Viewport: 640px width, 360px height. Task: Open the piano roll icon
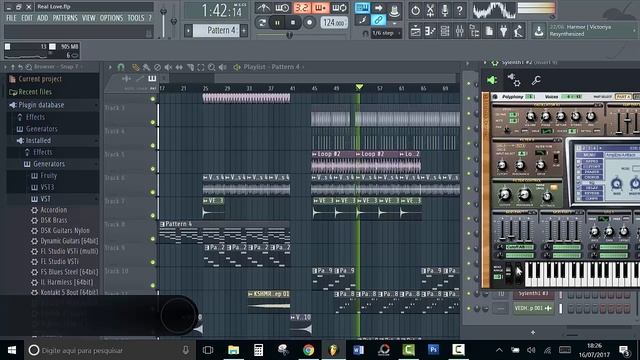[x=430, y=31]
